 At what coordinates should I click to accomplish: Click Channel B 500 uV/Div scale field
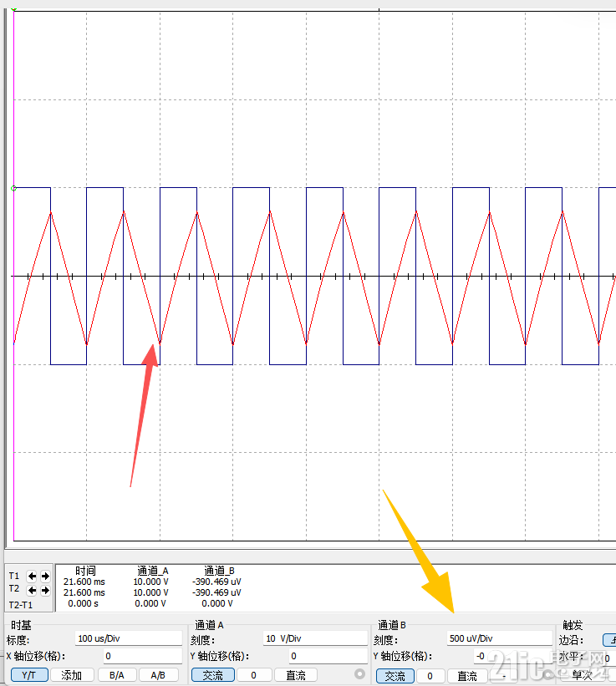coord(498,638)
